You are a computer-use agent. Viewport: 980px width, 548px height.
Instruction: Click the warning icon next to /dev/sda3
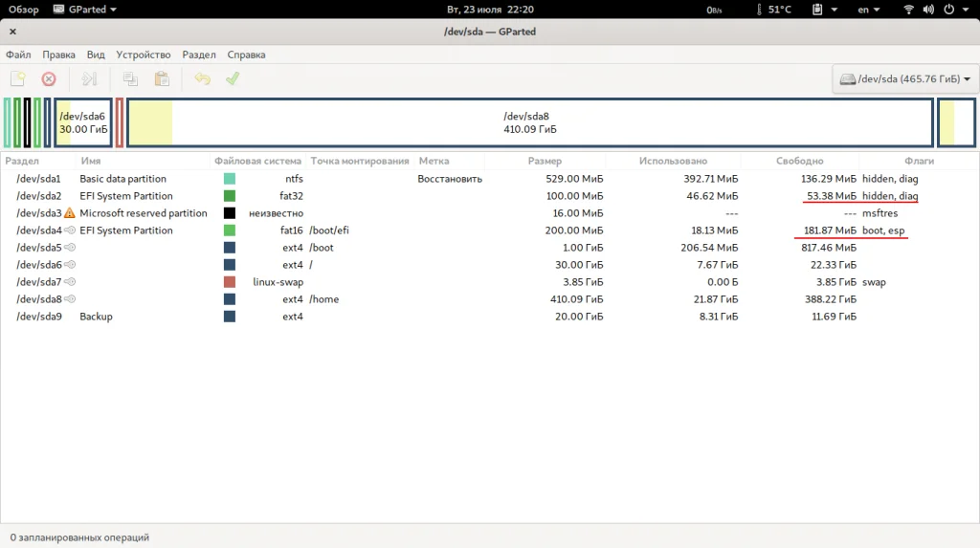point(69,213)
